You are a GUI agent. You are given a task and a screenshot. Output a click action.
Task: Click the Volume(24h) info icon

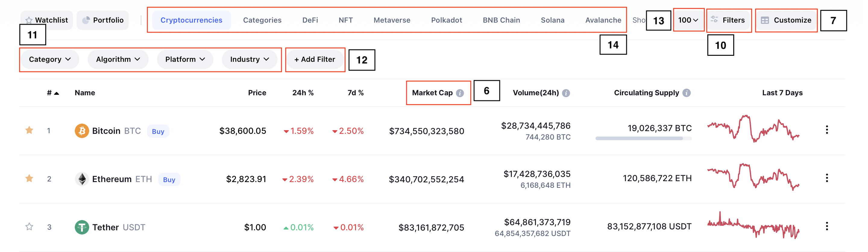[x=566, y=93]
